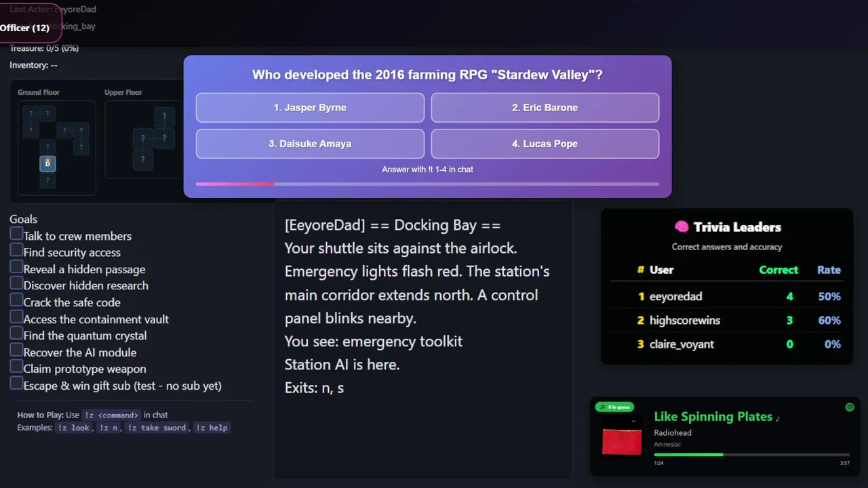Click the bottom Upper Floor unknown room

142,160
